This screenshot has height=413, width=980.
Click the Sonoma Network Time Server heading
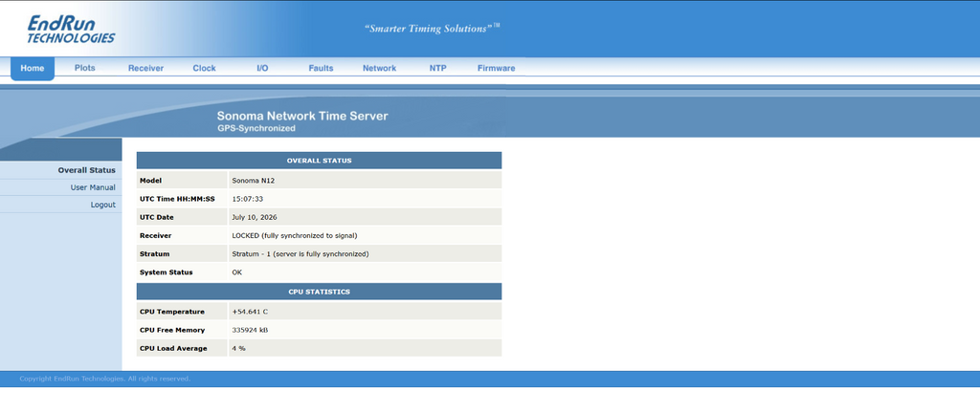point(302,116)
